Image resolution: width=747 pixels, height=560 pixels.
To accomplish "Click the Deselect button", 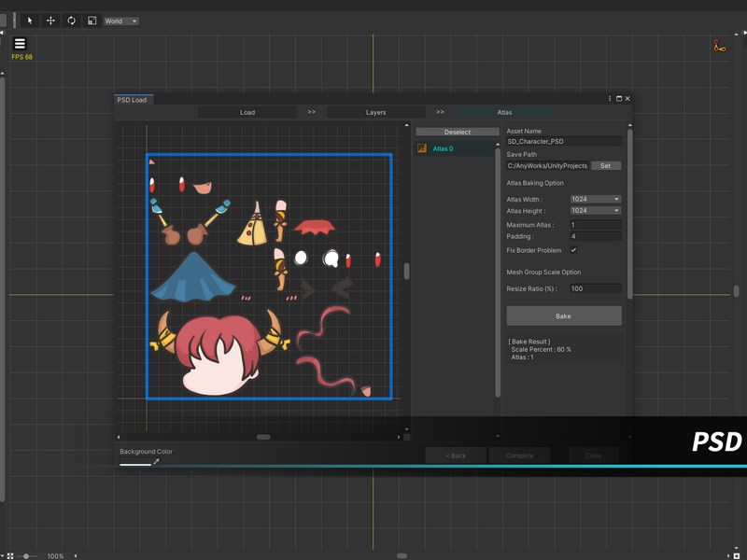I will pos(458,132).
